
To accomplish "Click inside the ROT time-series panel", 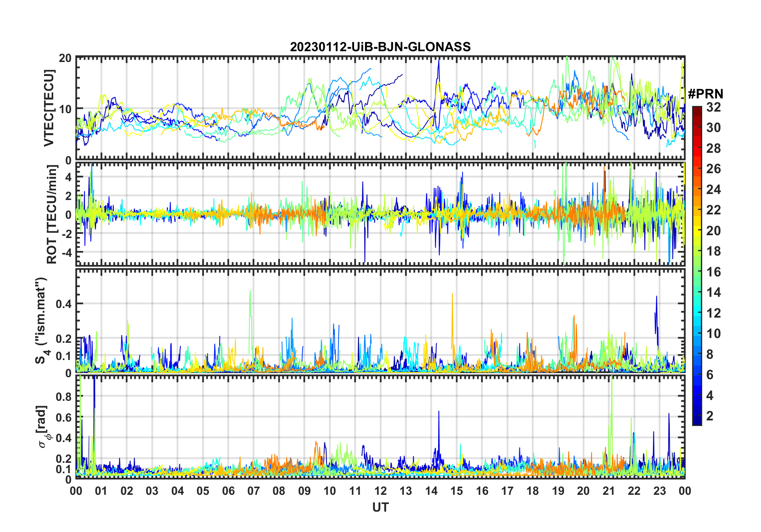I will (380, 214).
